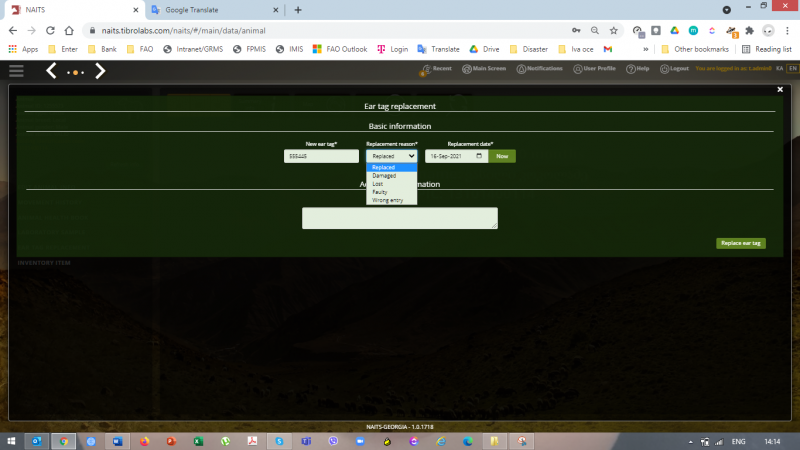The width and height of the screenshot is (800, 450).
Task: Open the Translate bookmark
Action: coord(438,49)
